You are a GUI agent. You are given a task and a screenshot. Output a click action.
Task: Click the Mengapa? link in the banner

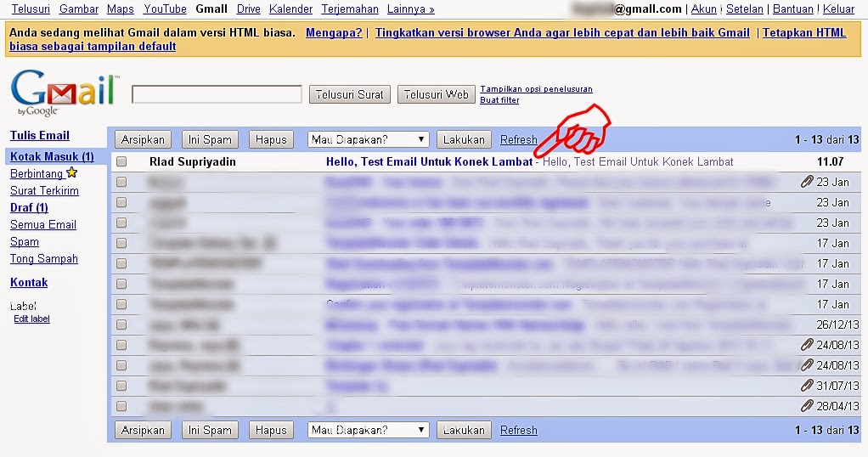334,32
